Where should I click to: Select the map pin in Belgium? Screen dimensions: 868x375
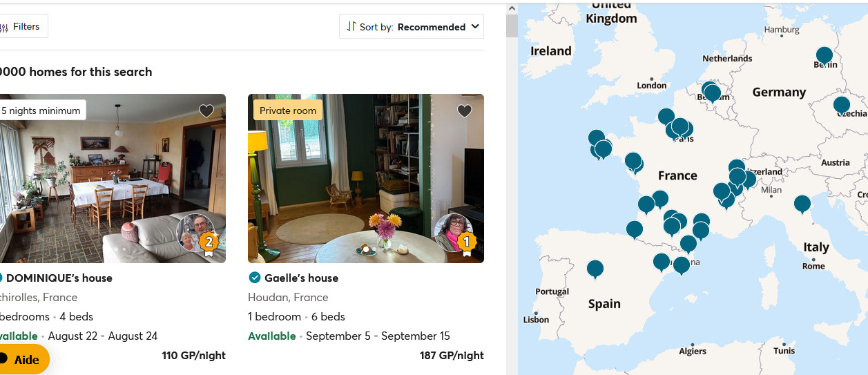(x=711, y=92)
